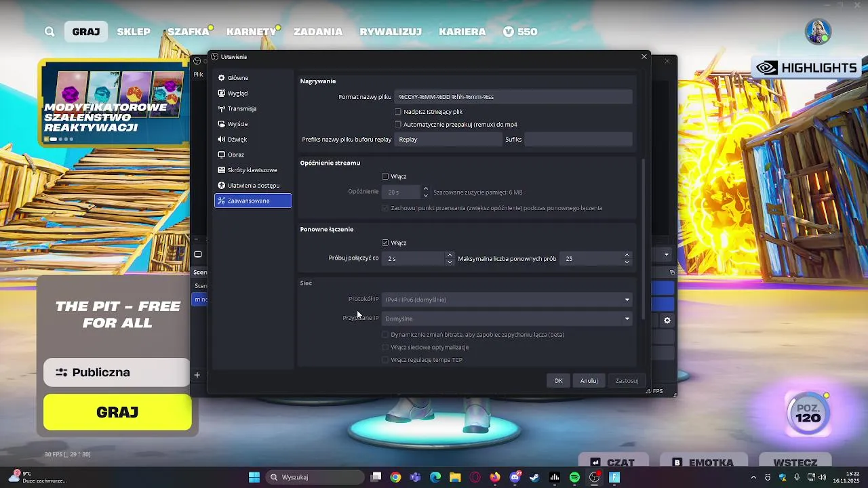Click the yellow GRAJ play button
868x488 pixels.
[x=117, y=412]
